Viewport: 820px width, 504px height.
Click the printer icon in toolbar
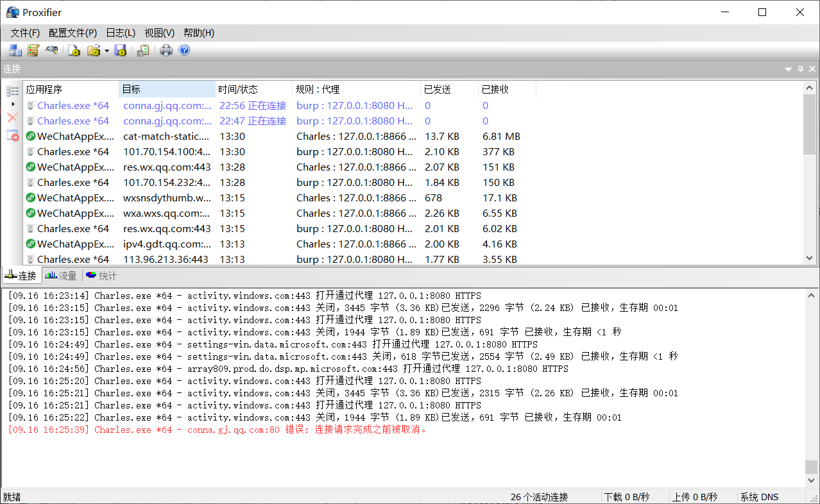coord(166,51)
